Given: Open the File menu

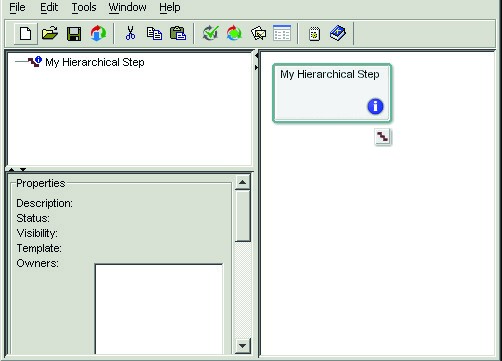Looking at the screenshot, I should pyautogui.click(x=17, y=7).
